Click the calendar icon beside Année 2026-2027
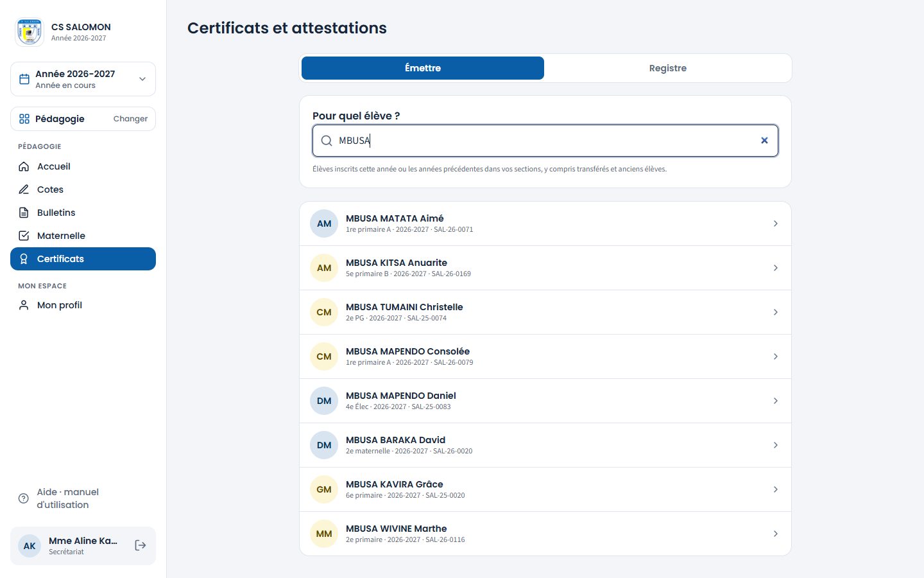 24,79
